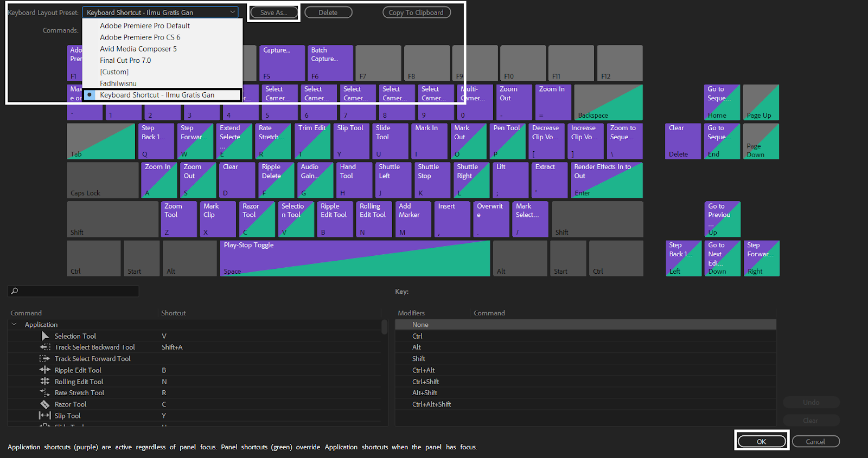The image size is (868, 458).
Task: Choose Final Cut Pro 7.0 preset
Action: [x=125, y=60]
